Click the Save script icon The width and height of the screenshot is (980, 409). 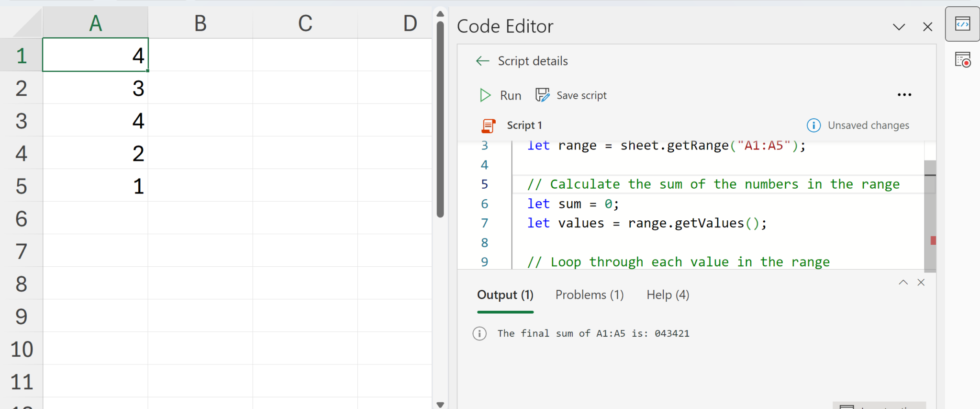(542, 95)
